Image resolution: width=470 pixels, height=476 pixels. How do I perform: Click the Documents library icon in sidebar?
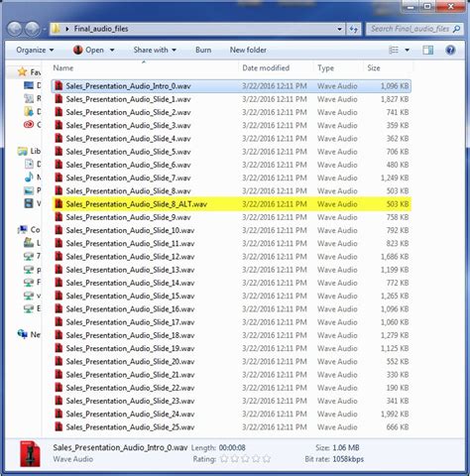[29, 164]
